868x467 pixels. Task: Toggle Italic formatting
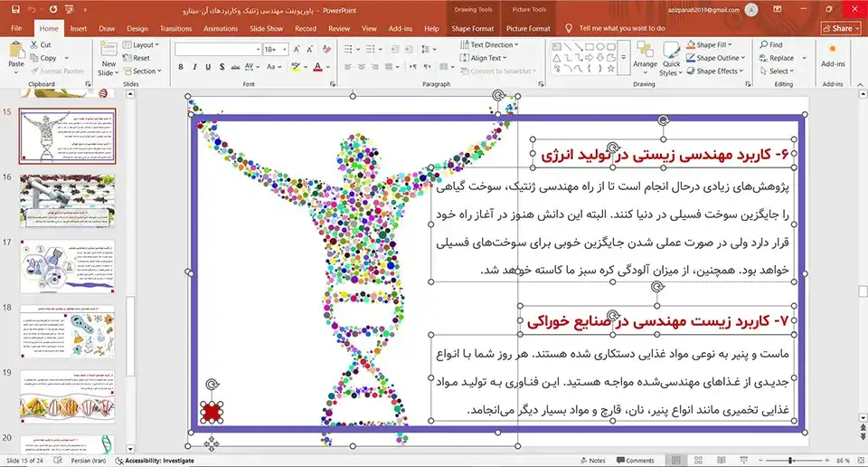pos(195,67)
